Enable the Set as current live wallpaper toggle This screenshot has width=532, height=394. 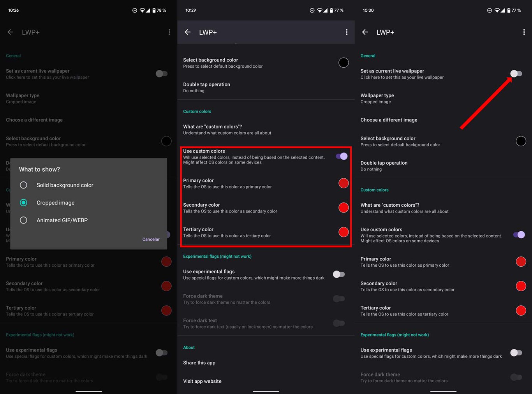[516, 74]
